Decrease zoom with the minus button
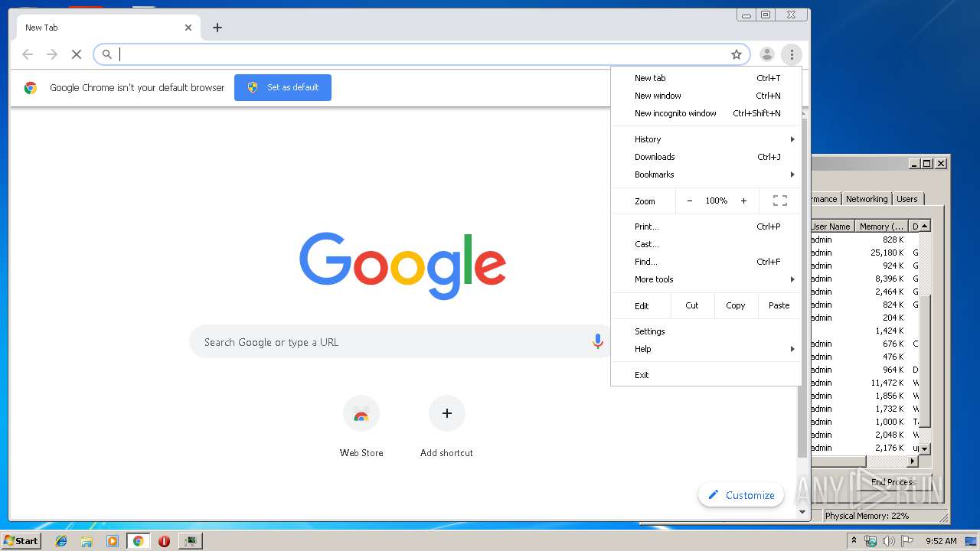Viewport: 980px width, 551px height. (x=689, y=201)
